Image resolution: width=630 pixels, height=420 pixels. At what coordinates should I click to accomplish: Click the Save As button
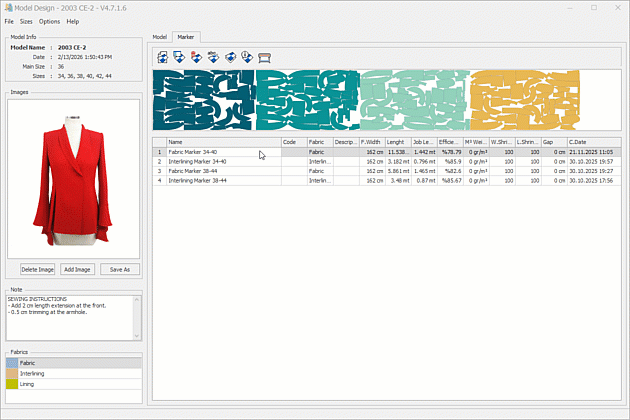(x=120, y=270)
